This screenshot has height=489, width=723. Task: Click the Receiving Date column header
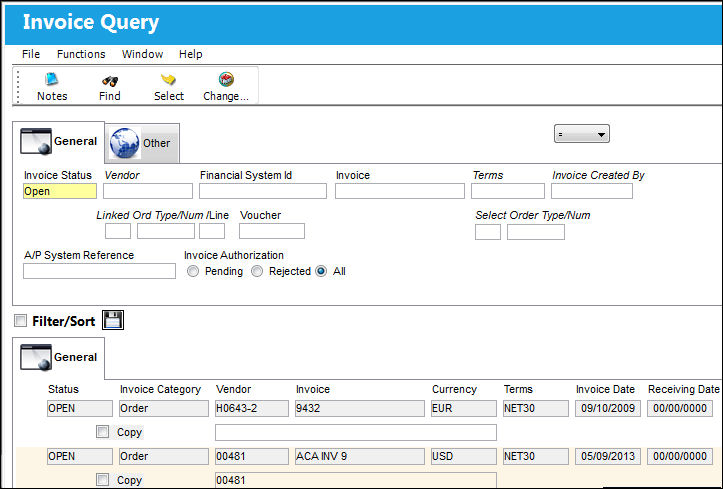684,389
